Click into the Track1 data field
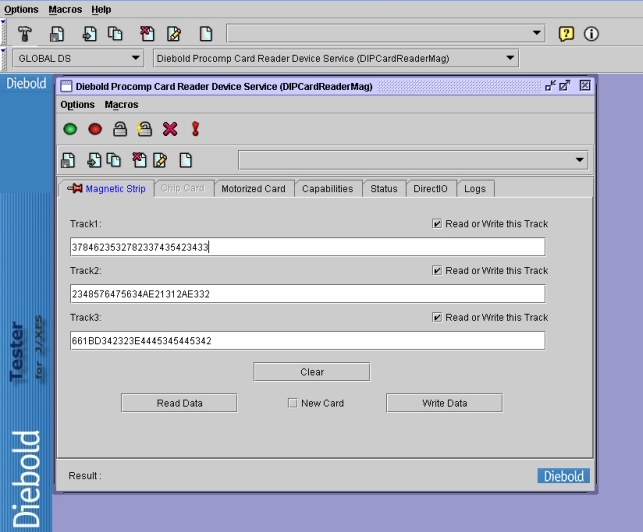 pos(308,247)
